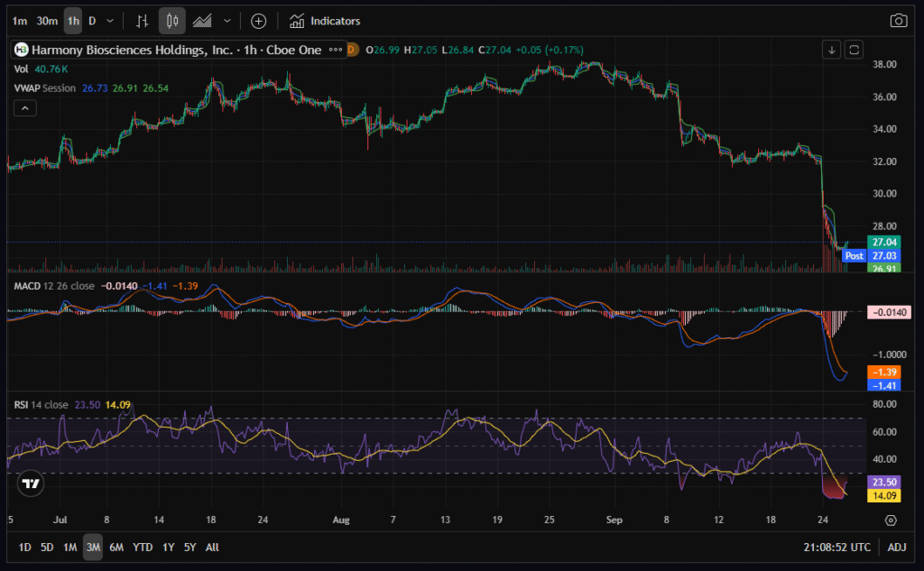Image resolution: width=924 pixels, height=571 pixels.
Task: Switch to the Area chart style icon
Action: pos(203,21)
